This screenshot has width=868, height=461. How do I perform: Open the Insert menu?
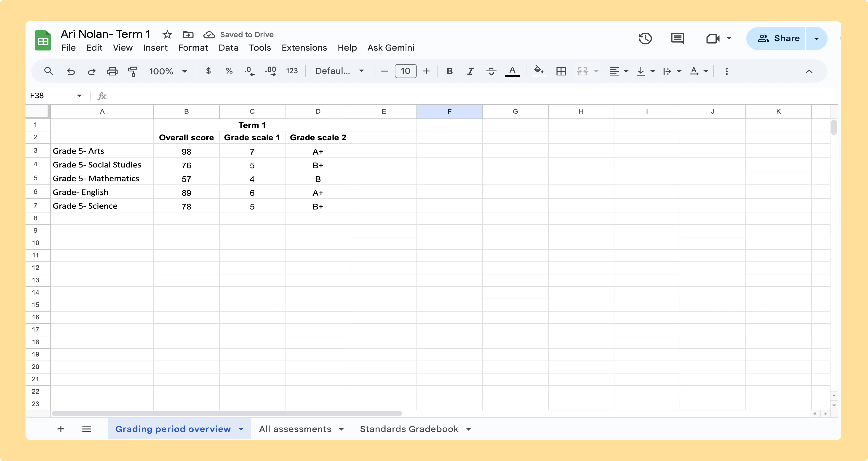155,48
